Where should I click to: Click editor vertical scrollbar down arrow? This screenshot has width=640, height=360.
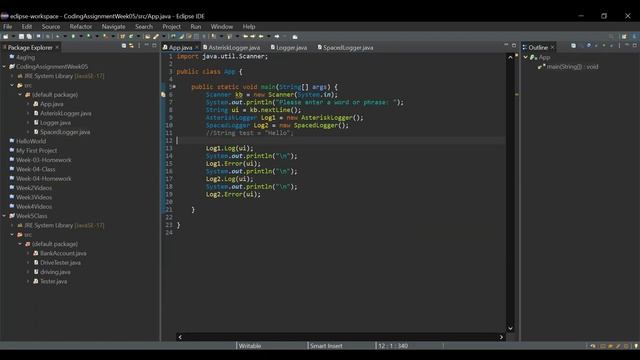click(x=510, y=328)
